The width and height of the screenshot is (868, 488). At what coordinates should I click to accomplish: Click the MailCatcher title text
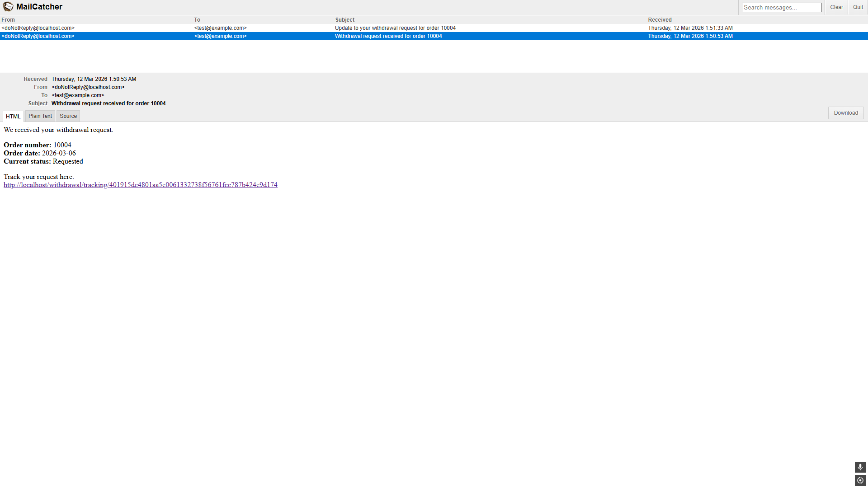[x=39, y=7]
